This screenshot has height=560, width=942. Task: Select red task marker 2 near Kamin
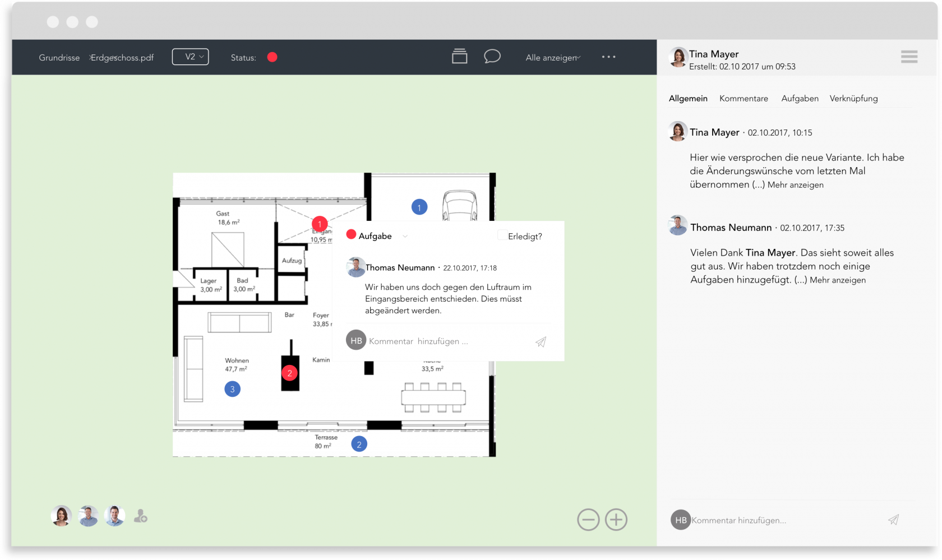289,373
